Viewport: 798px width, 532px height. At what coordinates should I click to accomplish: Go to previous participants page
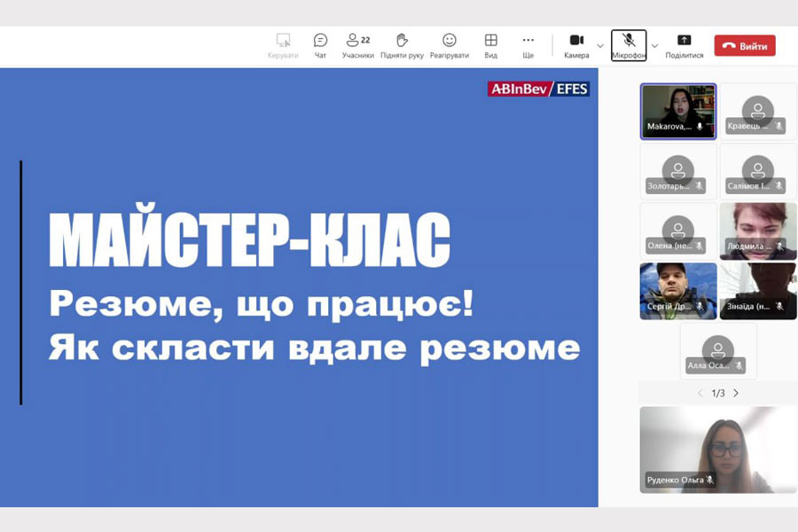coord(700,393)
